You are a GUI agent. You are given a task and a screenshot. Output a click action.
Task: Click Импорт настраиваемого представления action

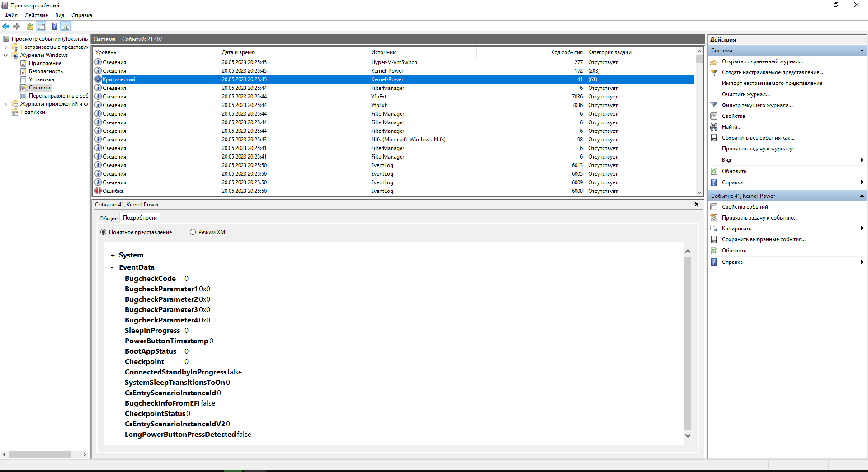point(772,83)
